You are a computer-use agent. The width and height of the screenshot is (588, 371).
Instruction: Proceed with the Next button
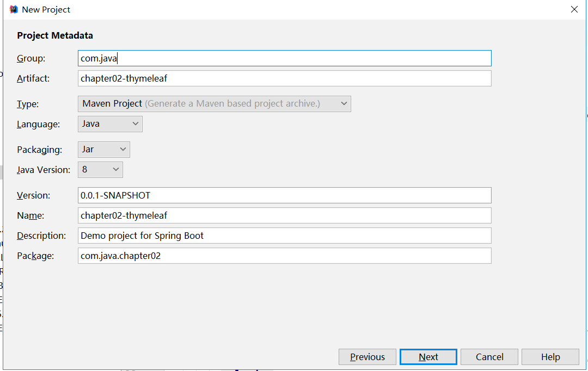point(428,357)
